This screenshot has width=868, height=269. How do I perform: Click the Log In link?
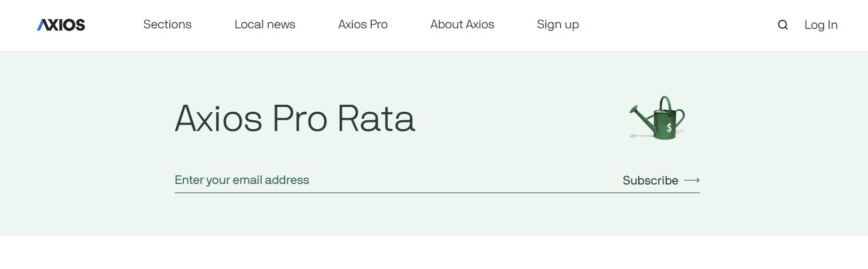(821, 25)
